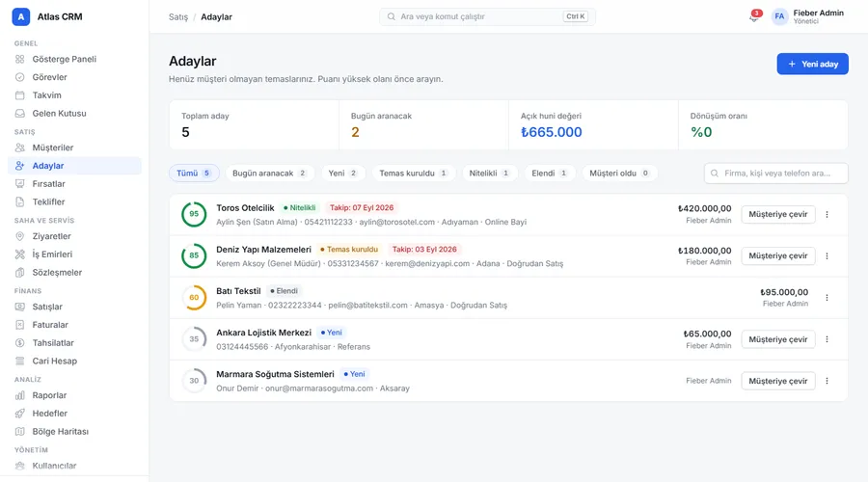Screen dimensions: 868x482
Task: Focus the Firma, kişi veya telefon search
Action: pyautogui.click(x=776, y=174)
